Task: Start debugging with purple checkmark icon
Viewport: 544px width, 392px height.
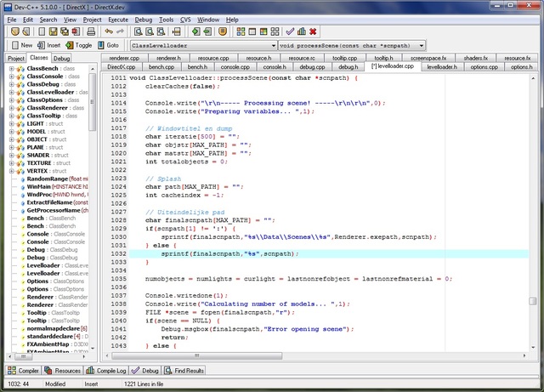Action: [x=290, y=31]
